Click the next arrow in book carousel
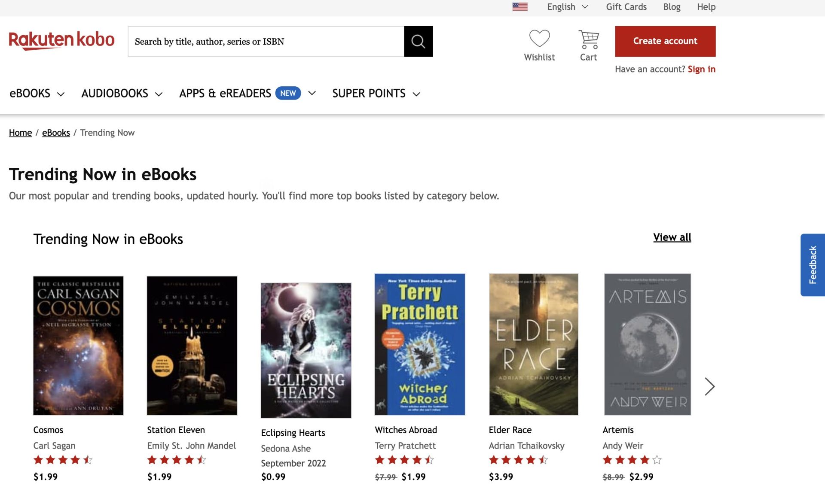 (709, 386)
